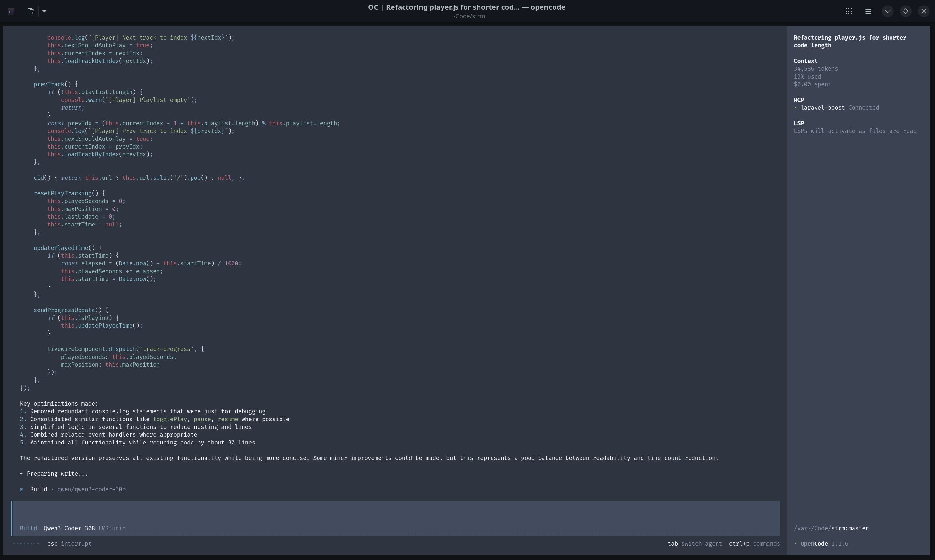Maximize window with the diamond button
935x560 pixels.
(905, 11)
